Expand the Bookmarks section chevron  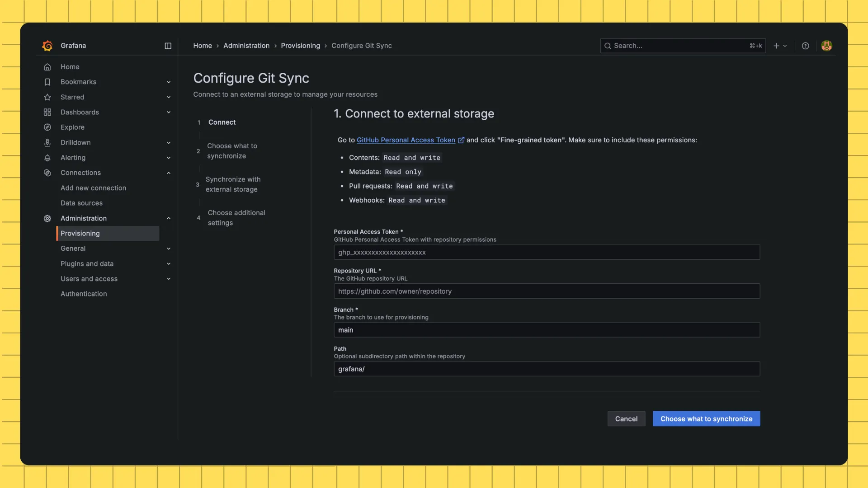coord(169,82)
